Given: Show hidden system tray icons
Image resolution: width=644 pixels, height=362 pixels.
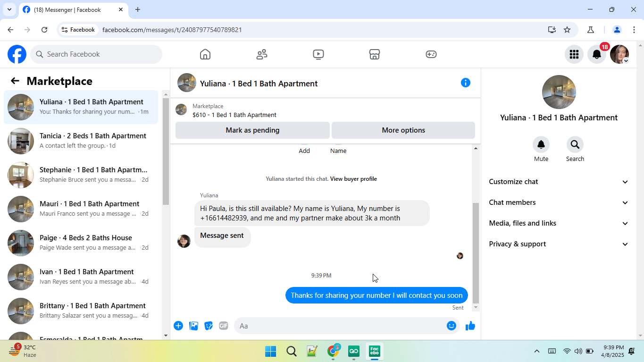Looking at the screenshot, I should tap(536, 351).
